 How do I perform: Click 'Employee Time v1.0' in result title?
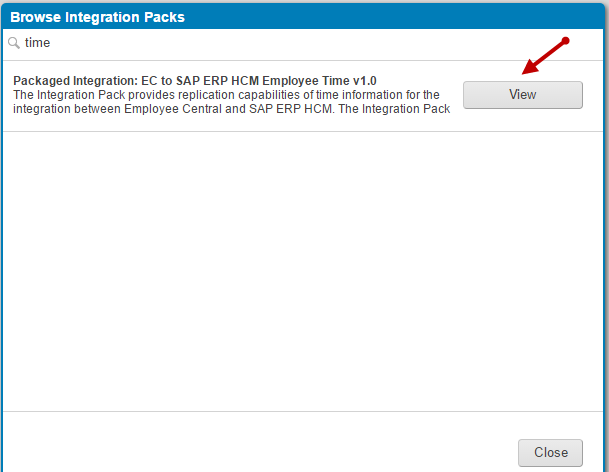(319, 81)
